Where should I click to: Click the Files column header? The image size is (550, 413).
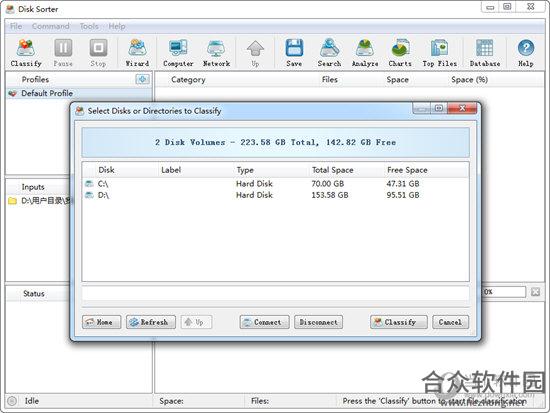[x=330, y=80]
